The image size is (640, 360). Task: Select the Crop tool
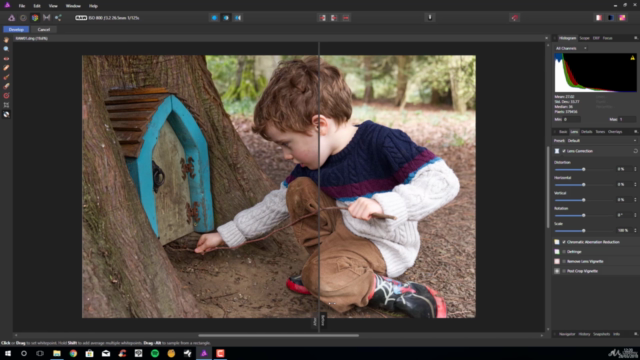click(x=6, y=105)
